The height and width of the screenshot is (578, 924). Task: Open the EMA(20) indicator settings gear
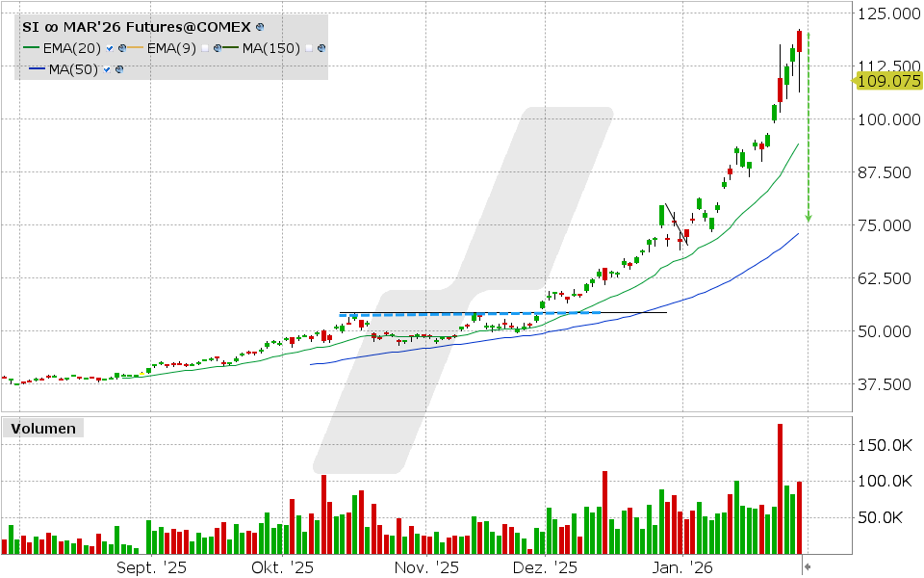click(121, 46)
